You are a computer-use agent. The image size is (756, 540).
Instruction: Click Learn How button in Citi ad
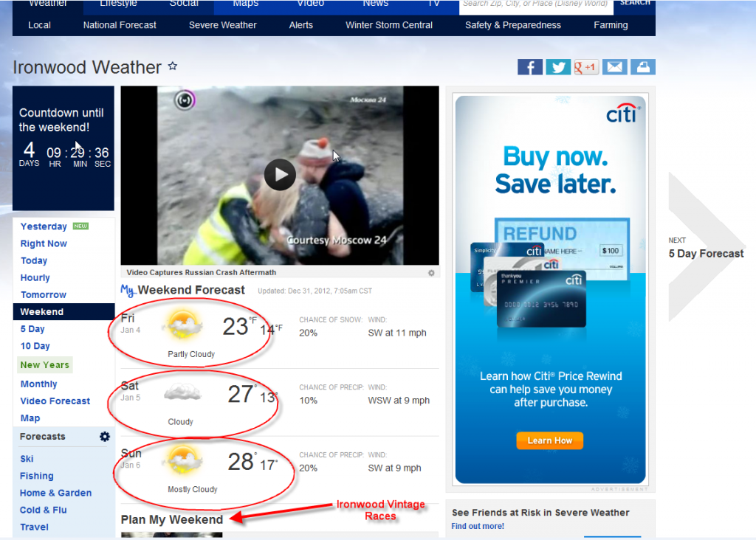click(549, 440)
